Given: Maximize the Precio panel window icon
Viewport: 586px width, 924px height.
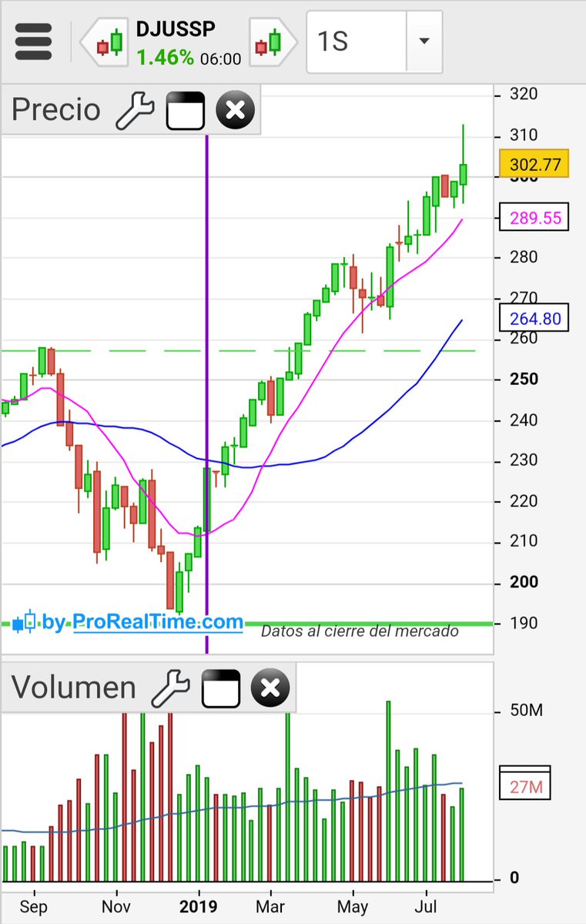Looking at the screenshot, I should point(186,111).
